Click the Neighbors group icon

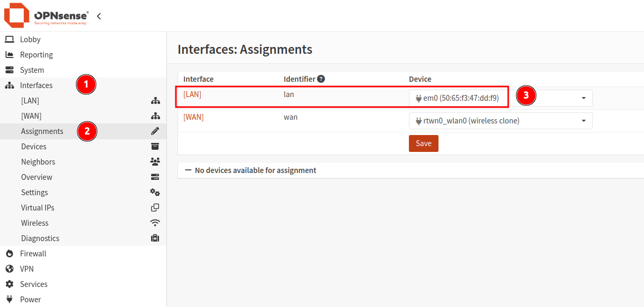click(x=155, y=161)
